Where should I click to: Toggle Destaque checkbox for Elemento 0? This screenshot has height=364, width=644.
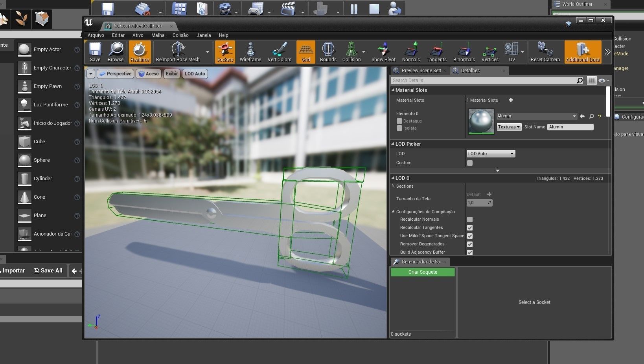click(399, 121)
